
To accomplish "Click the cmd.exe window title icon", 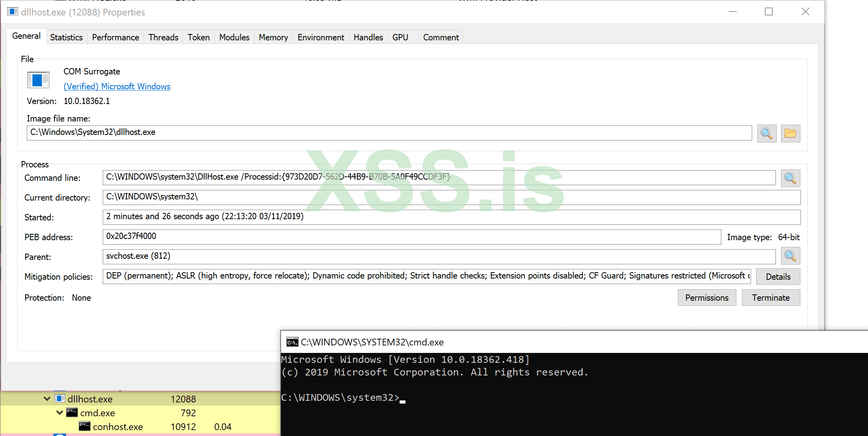I will (x=292, y=342).
